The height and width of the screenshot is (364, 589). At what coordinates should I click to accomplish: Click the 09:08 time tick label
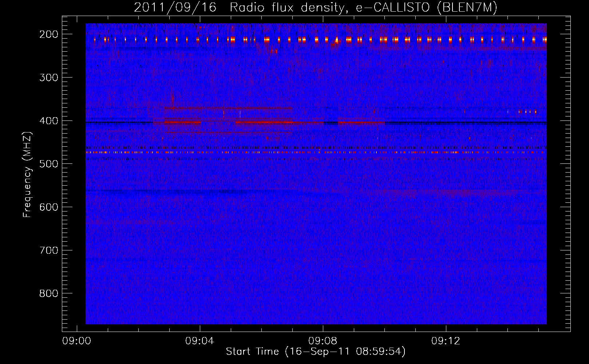[x=323, y=341]
